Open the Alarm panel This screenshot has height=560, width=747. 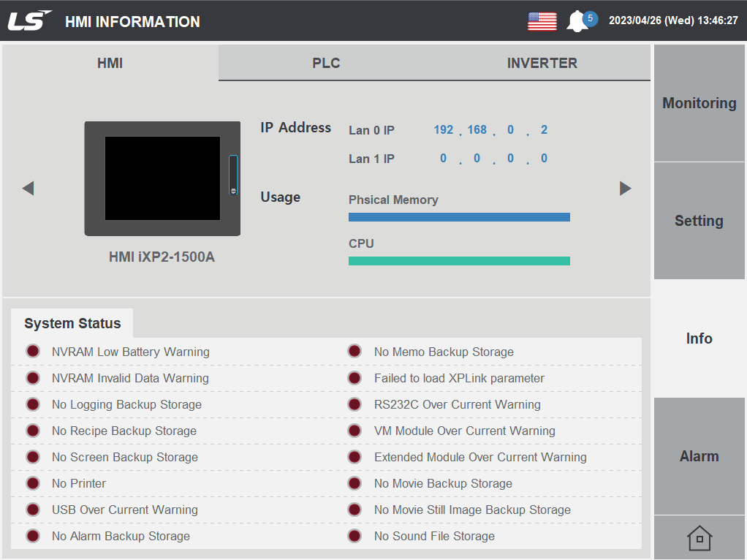click(699, 455)
